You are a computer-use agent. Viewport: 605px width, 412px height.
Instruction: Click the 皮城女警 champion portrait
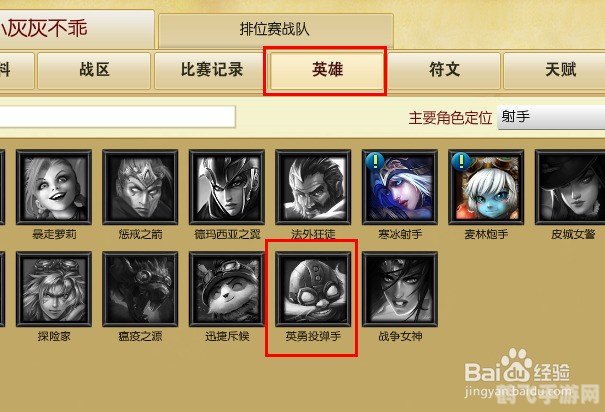point(570,187)
